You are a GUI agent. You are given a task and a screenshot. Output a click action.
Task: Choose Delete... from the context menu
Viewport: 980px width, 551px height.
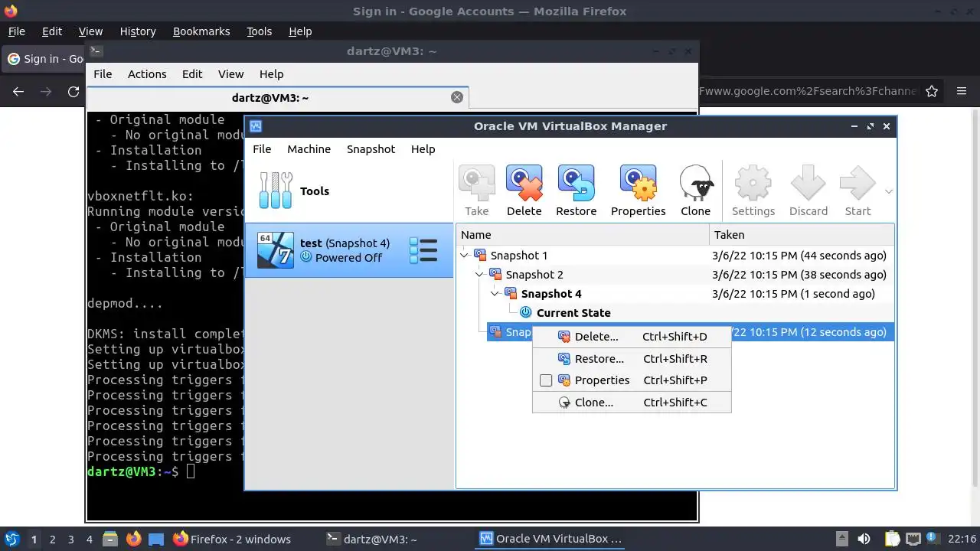pos(632,337)
